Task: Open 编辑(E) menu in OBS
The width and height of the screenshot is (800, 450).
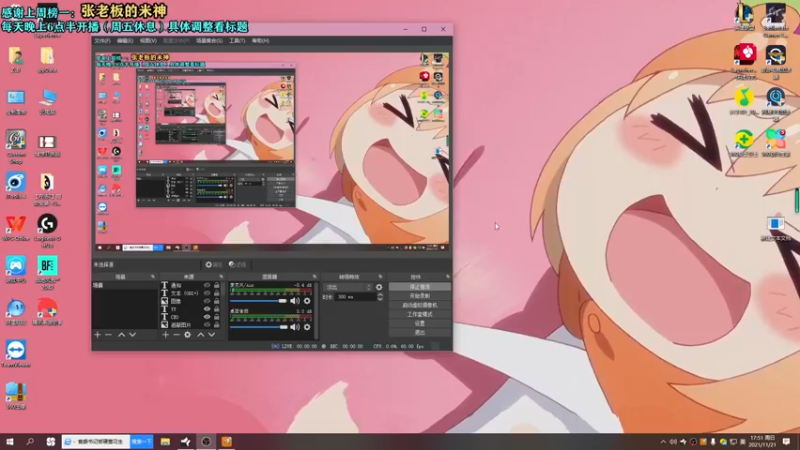Action: tap(125, 41)
